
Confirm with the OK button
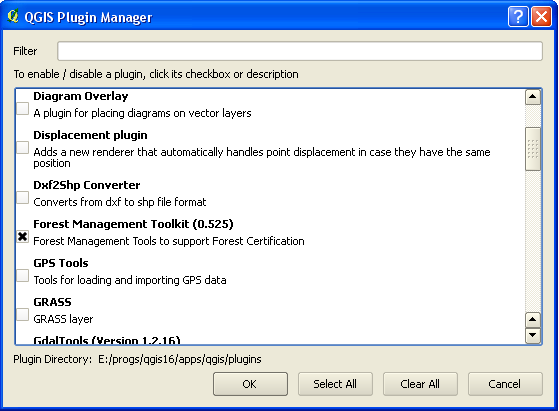(x=250, y=384)
